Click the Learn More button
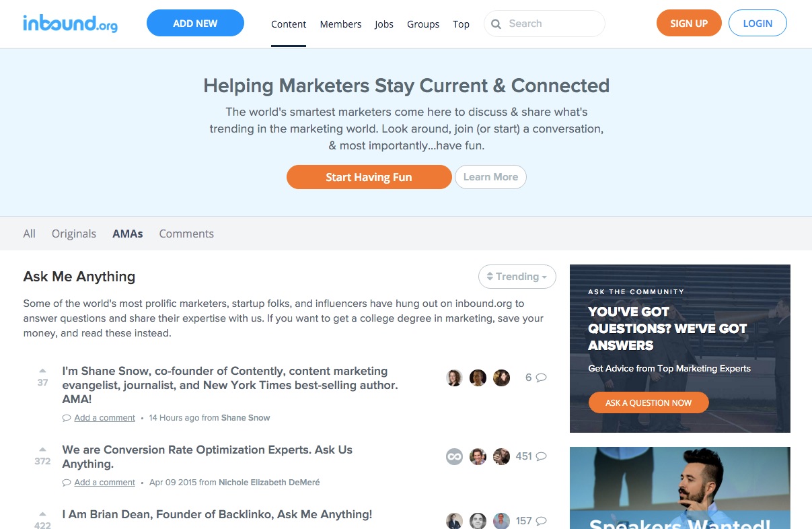 click(x=490, y=177)
